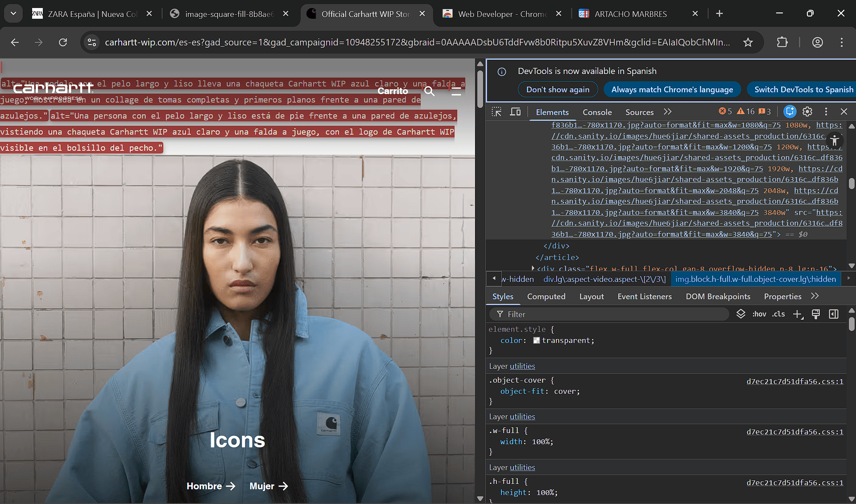Click the new style rule plus icon
The image size is (856, 504).
tap(798, 314)
